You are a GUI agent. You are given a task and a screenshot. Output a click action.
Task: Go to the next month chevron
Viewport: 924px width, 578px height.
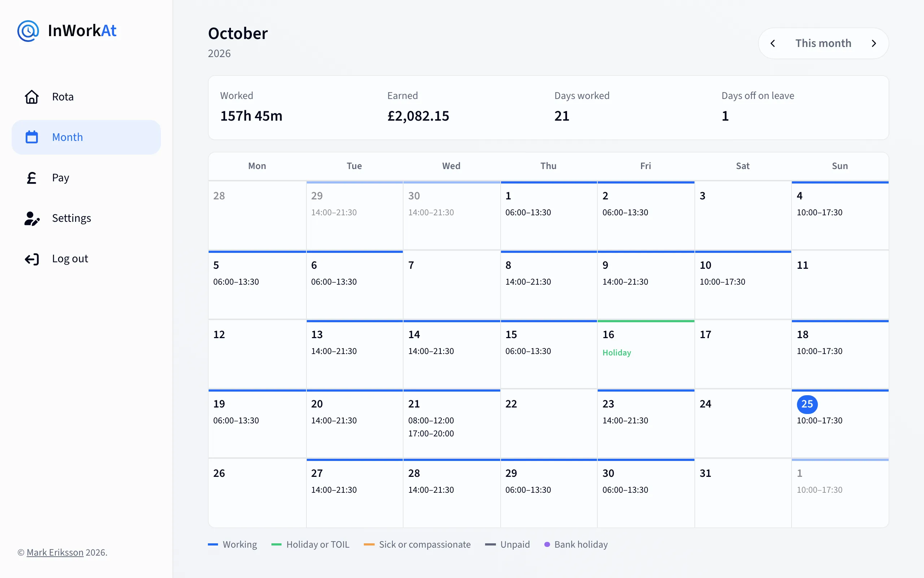point(873,43)
